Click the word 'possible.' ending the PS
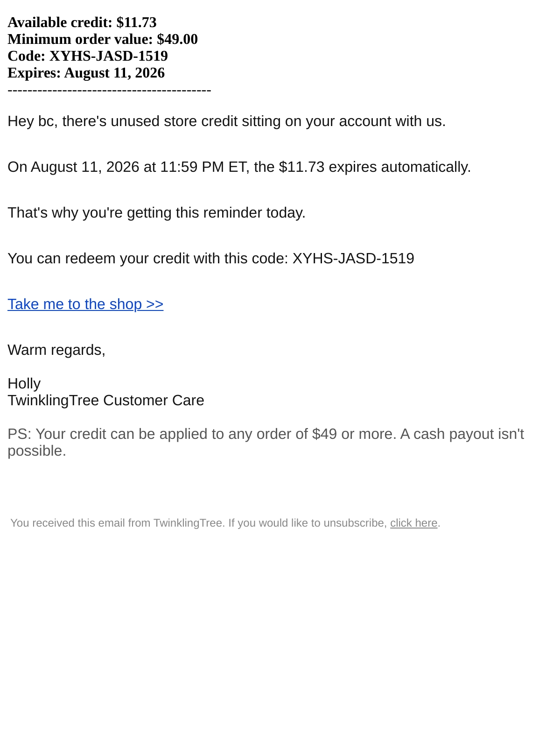Viewport: 560px width, 747px height. [37, 451]
